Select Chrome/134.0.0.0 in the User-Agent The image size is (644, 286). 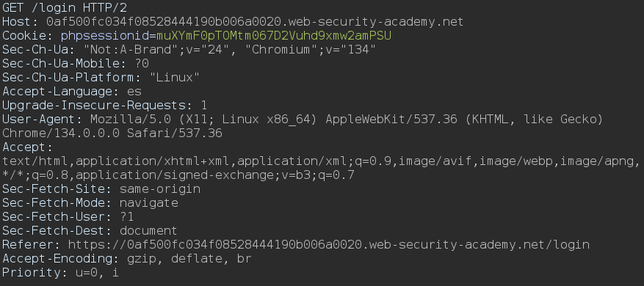61,133
